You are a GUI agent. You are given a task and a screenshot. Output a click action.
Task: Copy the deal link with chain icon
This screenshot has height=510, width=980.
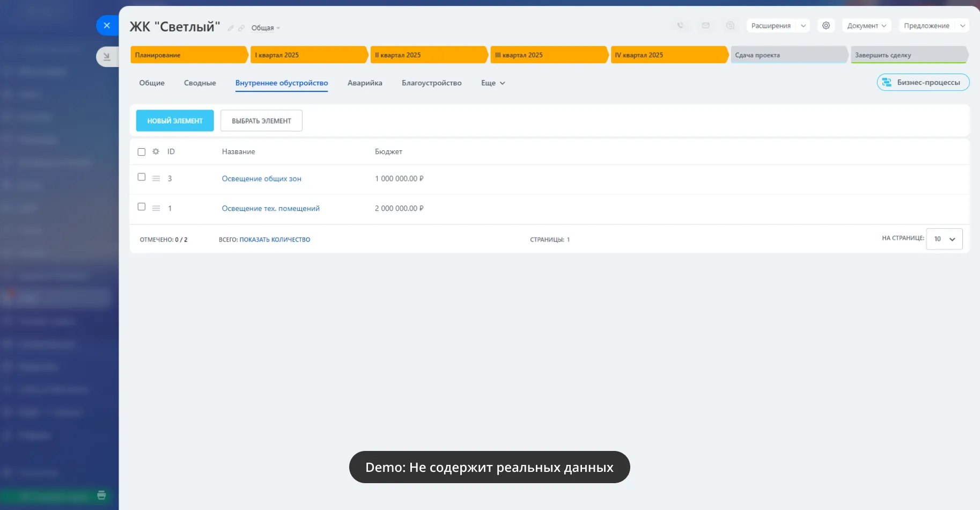point(241,28)
